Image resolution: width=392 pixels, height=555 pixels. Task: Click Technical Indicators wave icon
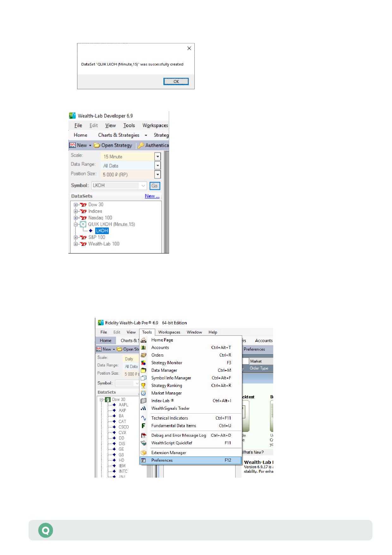coord(144,418)
